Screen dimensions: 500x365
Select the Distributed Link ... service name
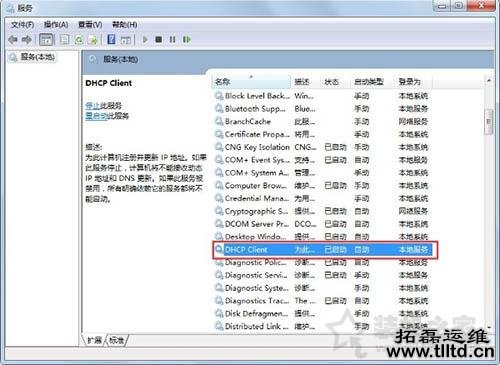tap(257, 326)
